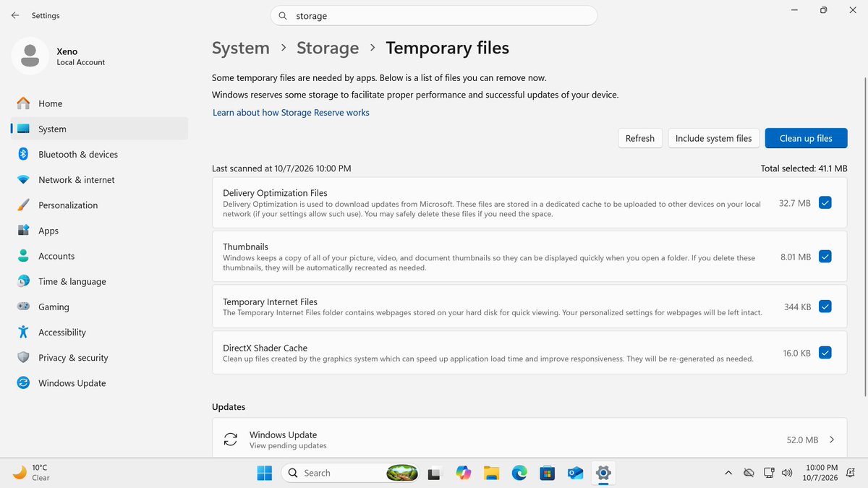Click Include system files button
Viewport: 868px width, 488px height.
[714, 138]
